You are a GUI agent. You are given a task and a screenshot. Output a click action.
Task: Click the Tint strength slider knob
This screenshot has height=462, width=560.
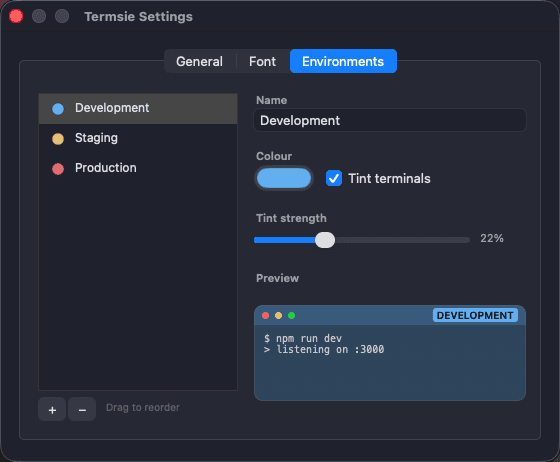tap(325, 240)
